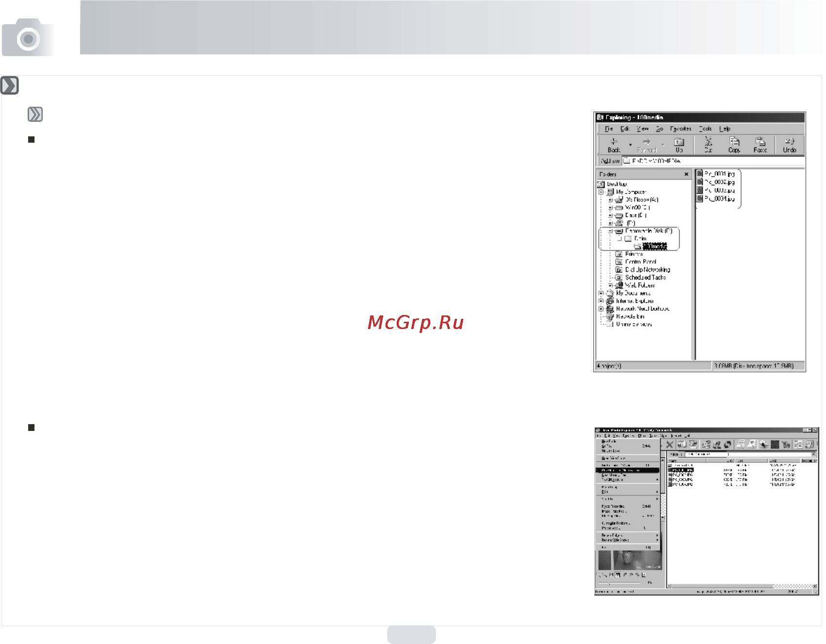Collapse the My Computer tree node
Viewport: 826px width, 644px height.
601,192
